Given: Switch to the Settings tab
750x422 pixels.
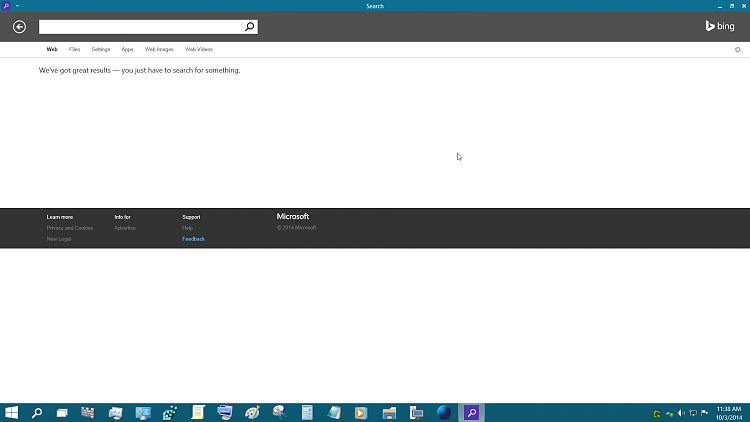Looking at the screenshot, I should (x=100, y=49).
